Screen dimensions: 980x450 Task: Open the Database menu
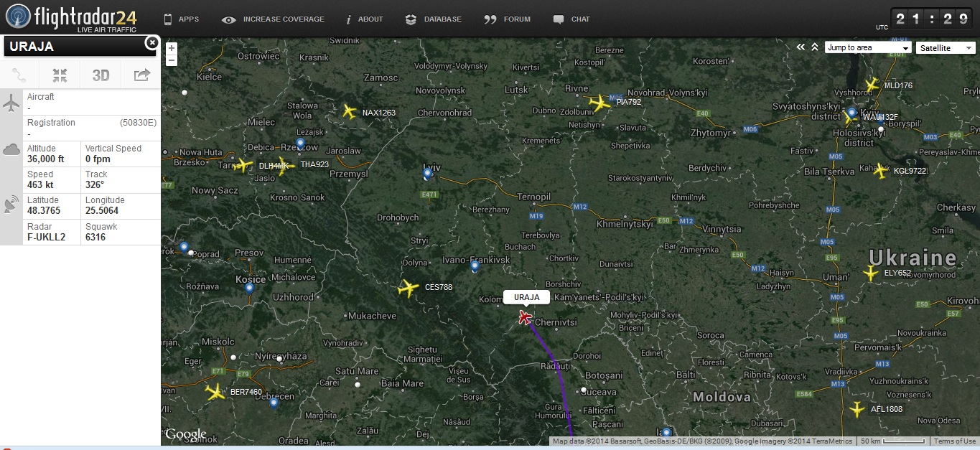coord(434,19)
